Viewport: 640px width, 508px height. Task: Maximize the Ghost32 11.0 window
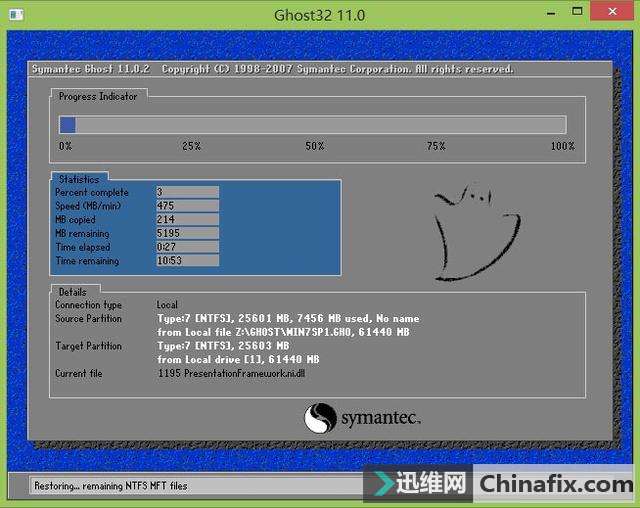click(577, 11)
